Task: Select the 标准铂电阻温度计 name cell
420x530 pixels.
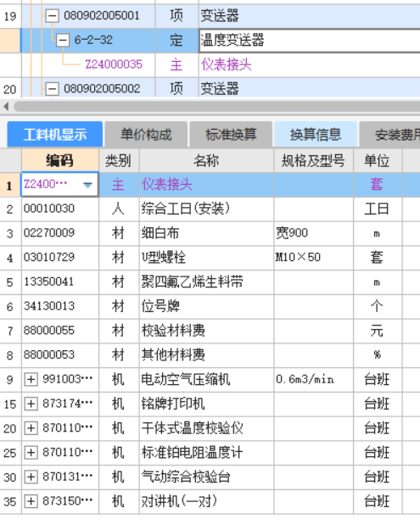Action: 206,452
